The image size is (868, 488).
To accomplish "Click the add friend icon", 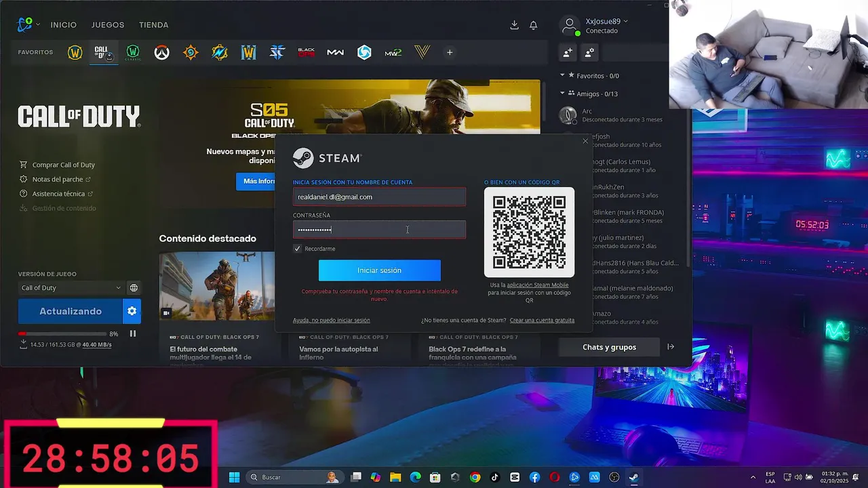I will [x=568, y=52].
